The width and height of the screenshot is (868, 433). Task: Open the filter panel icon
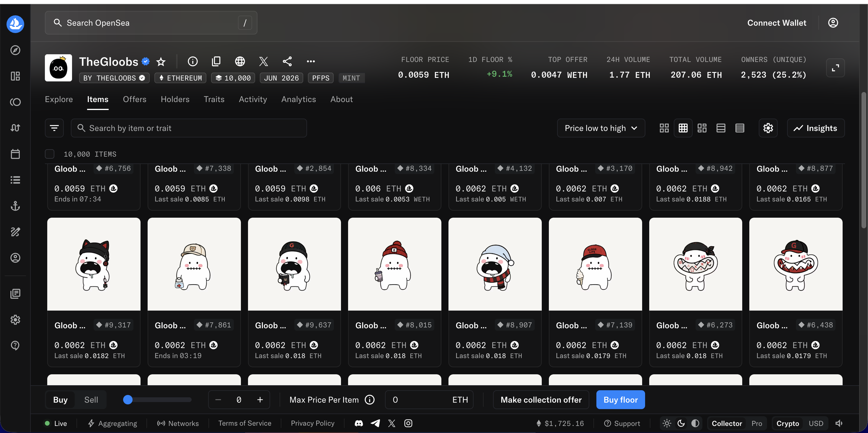click(x=54, y=128)
